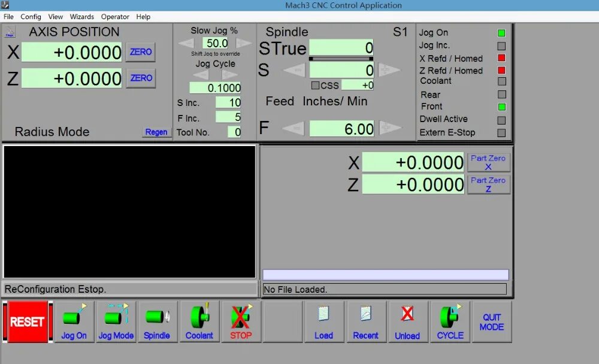This screenshot has height=364, width=599.
Task: Open the Help menu
Action: coord(143,17)
